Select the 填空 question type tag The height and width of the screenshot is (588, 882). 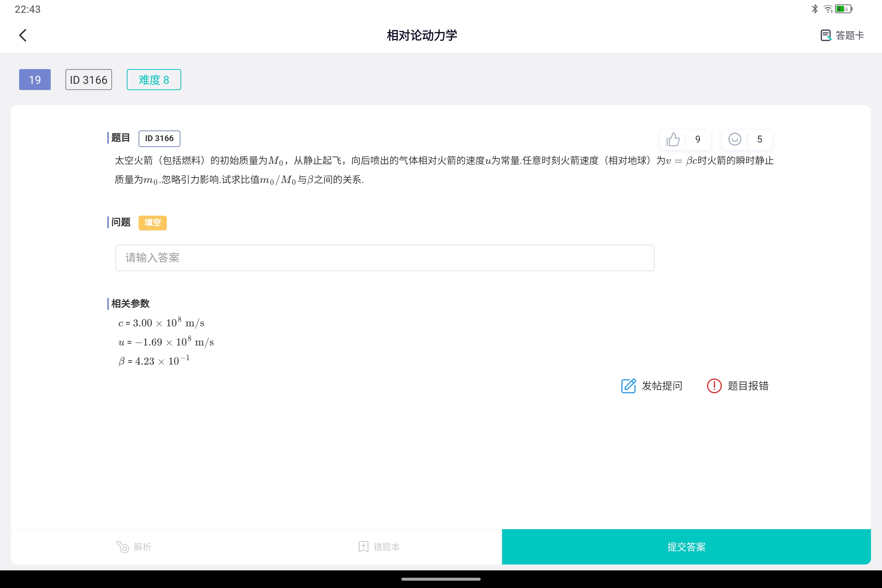pyautogui.click(x=152, y=223)
